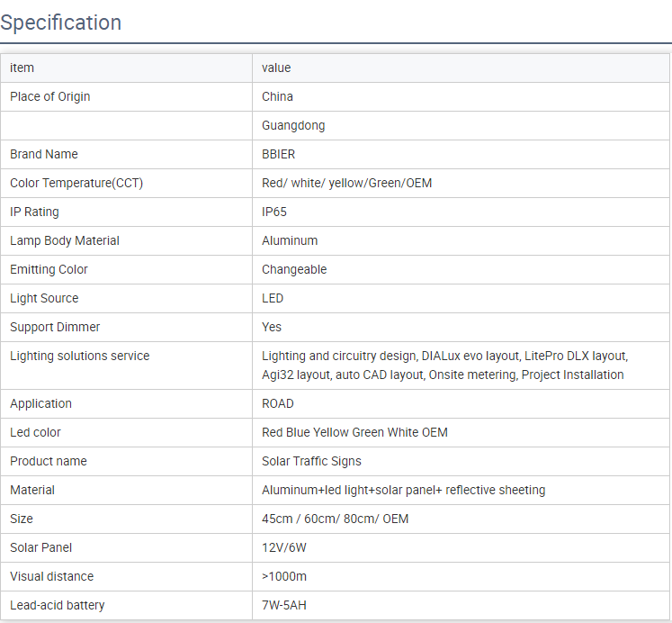This screenshot has height=623, width=672.
Task: Select the Led color value text
Action: tap(354, 432)
